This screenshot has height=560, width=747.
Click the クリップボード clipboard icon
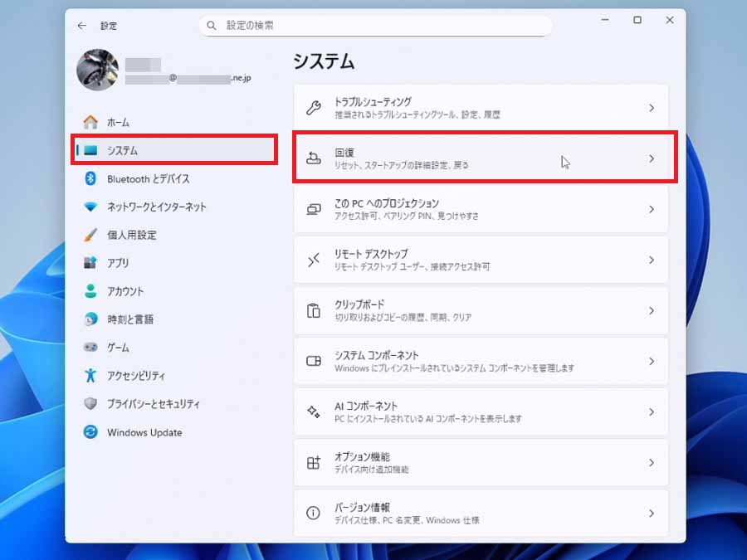[x=314, y=310]
